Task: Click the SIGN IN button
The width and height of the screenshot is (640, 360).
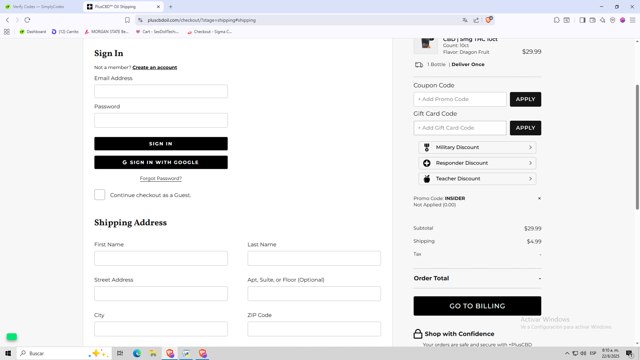Action: point(161,144)
